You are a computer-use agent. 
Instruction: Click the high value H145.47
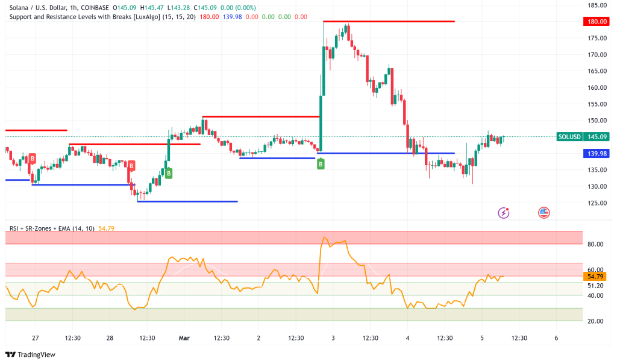[x=151, y=7]
